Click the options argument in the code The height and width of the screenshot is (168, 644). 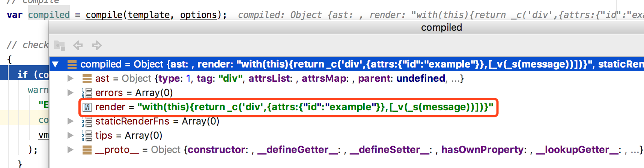(198, 15)
